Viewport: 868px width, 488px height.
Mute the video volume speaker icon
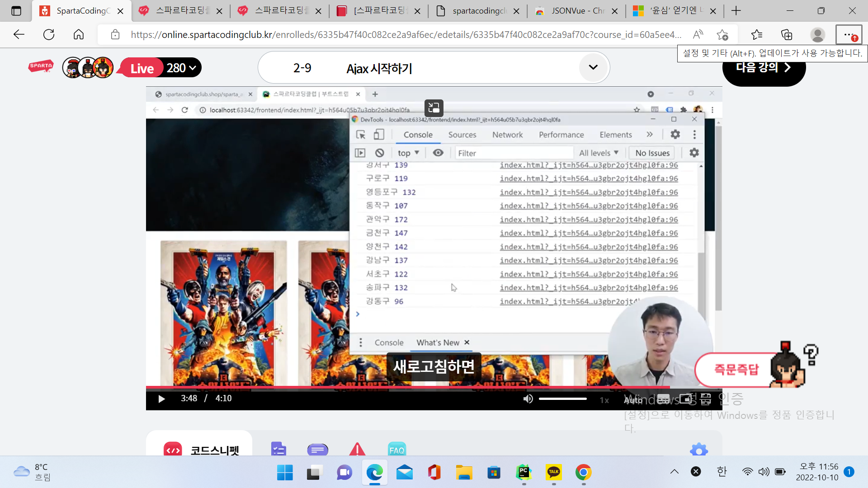point(528,399)
